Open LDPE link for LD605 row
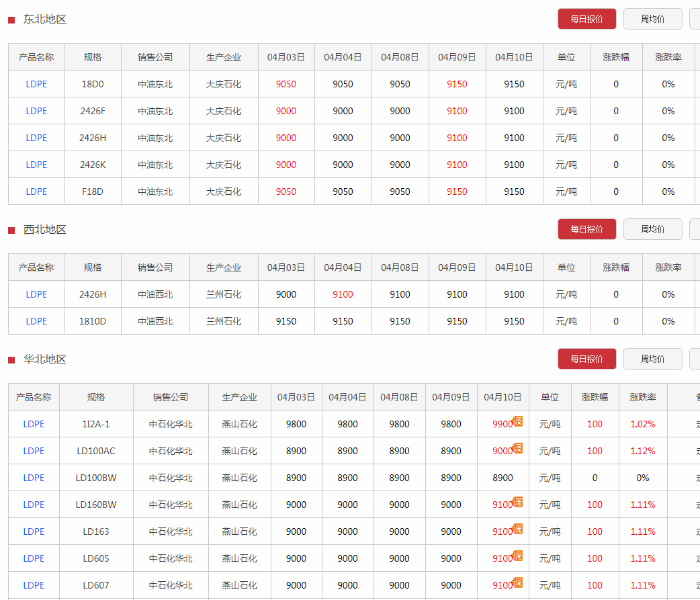This screenshot has width=700, height=600. pyautogui.click(x=34, y=558)
